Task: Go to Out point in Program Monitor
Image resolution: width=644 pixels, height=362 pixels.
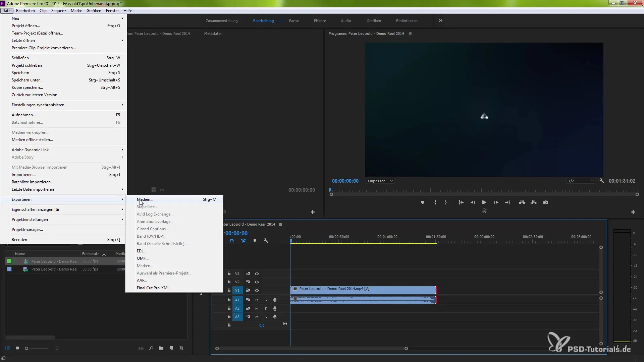Action: click(507, 202)
